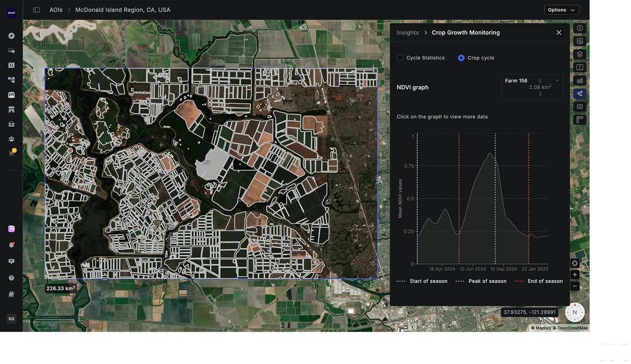Open the imagery icon in map toolbar
The width and height of the screenshot is (631, 364).
click(580, 41)
